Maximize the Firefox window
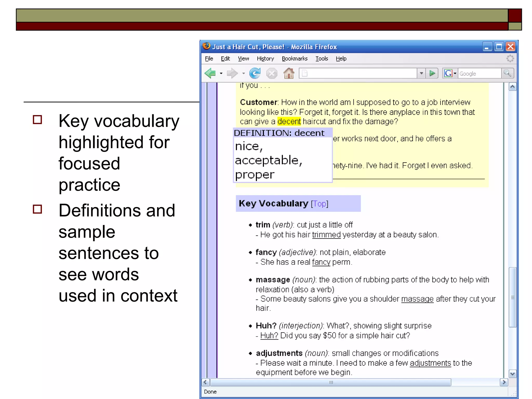This screenshot has width=532, height=399. 499,47
